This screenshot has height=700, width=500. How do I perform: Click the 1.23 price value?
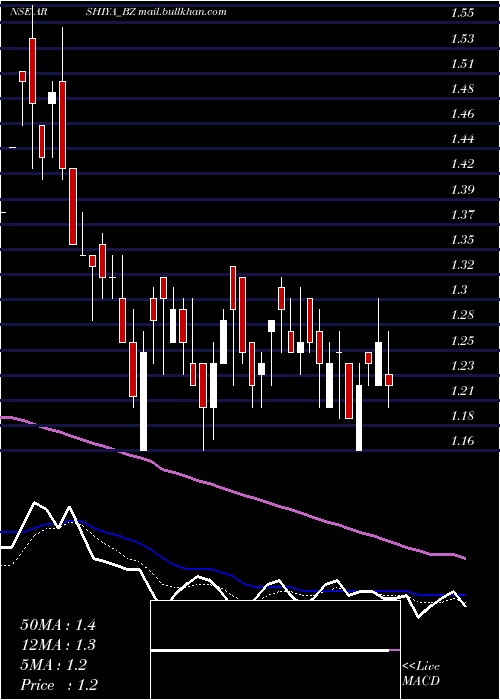462,365
